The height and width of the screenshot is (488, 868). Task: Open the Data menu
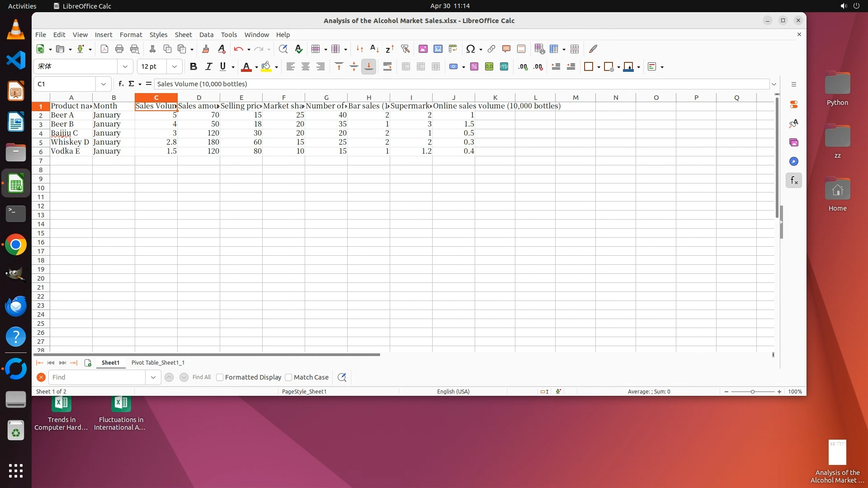tap(206, 34)
